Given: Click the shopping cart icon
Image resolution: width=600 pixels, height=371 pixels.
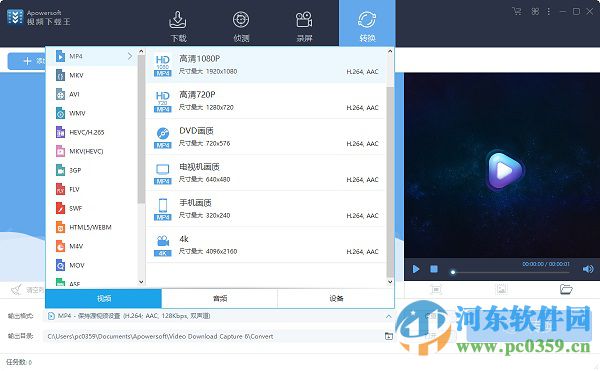Looking at the screenshot, I should 517,11.
